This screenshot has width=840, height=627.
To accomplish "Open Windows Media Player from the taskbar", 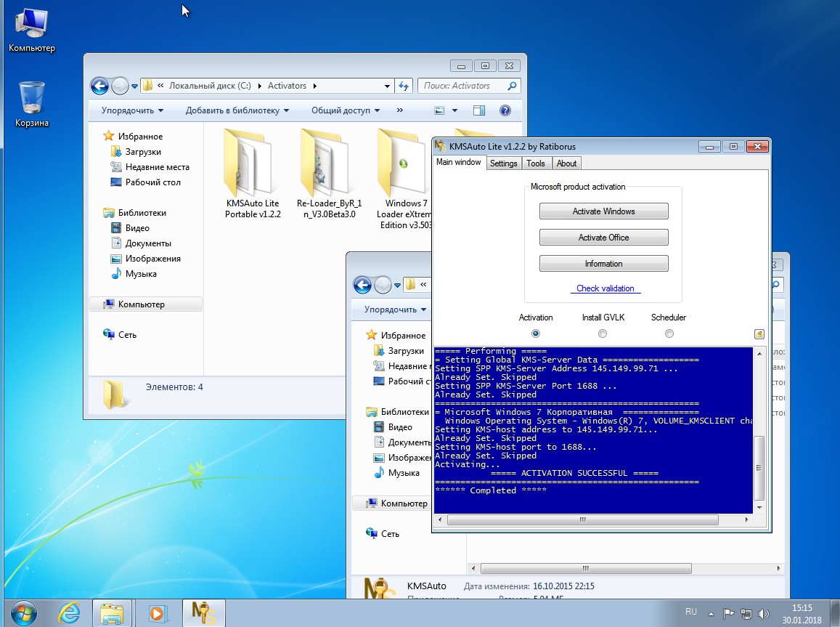I will 157,612.
